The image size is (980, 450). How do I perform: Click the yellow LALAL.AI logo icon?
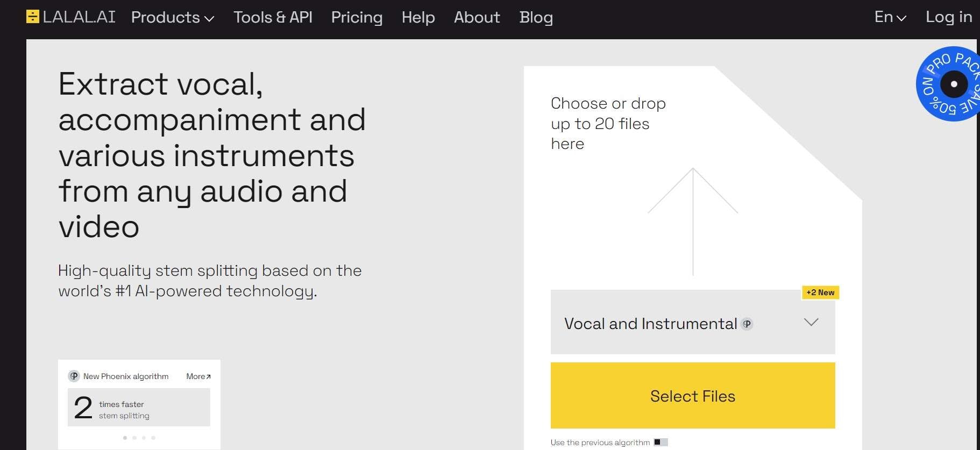(33, 17)
